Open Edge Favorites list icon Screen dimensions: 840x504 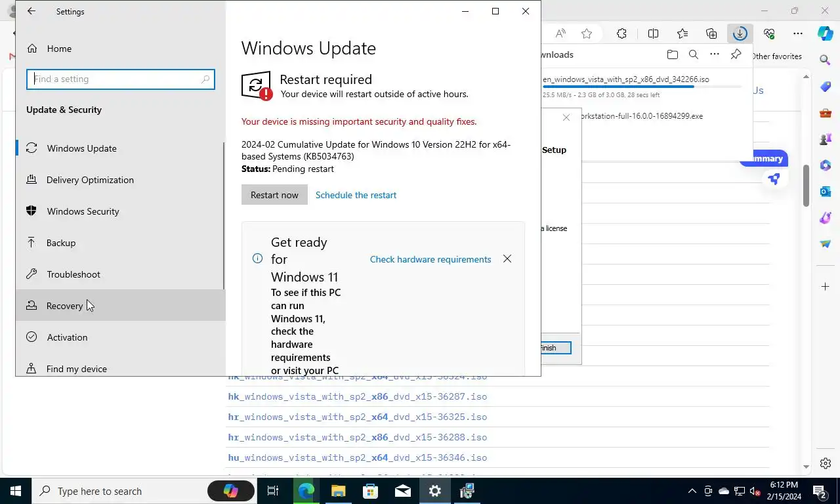[682, 33]
